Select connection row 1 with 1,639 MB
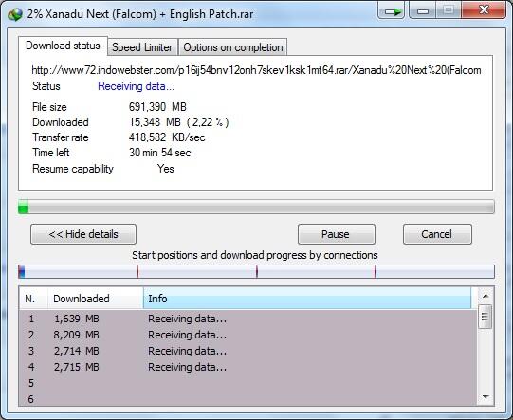This screenshot has height=420, width=513. point(248,319)
